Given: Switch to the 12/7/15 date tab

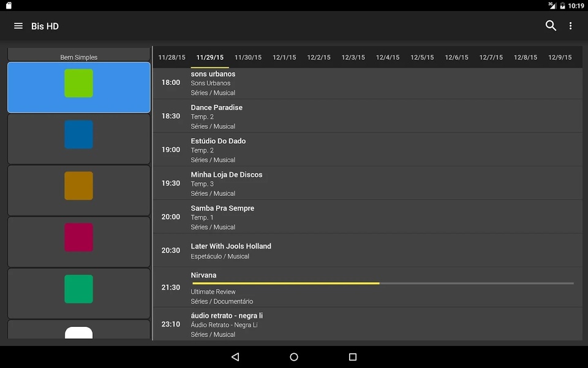Looking at the screenshot, I should point(491,58).
